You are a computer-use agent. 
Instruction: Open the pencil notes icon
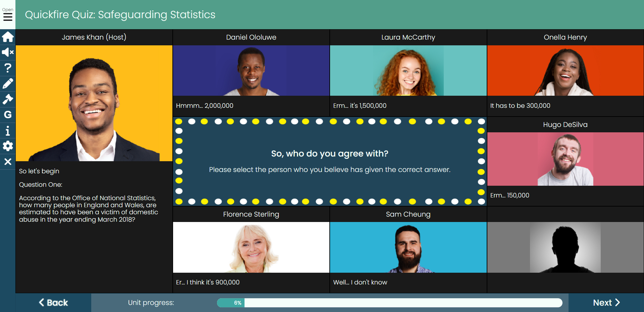(x=8, y=83)
